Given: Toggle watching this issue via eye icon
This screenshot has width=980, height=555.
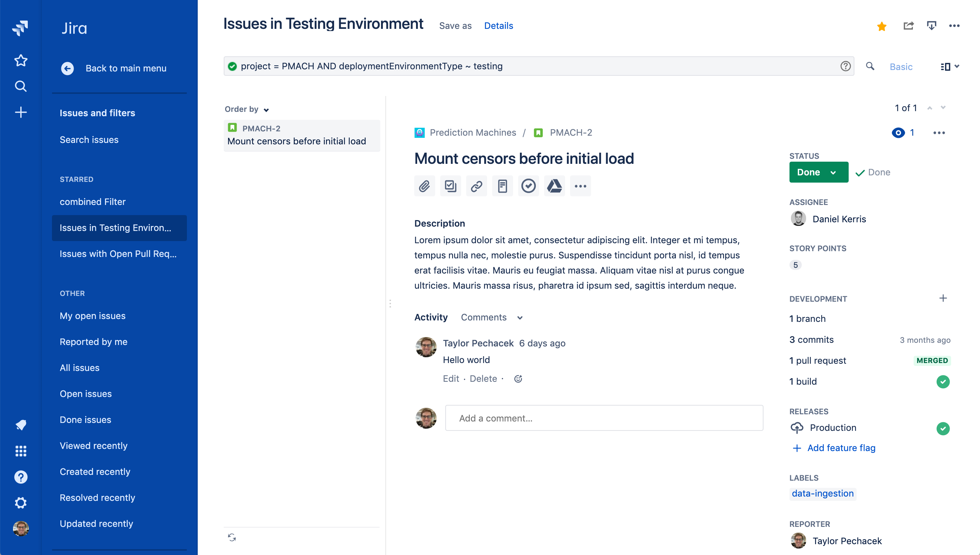Looking at the screenshot, I should pyautogui.click(x=898, y=133).
